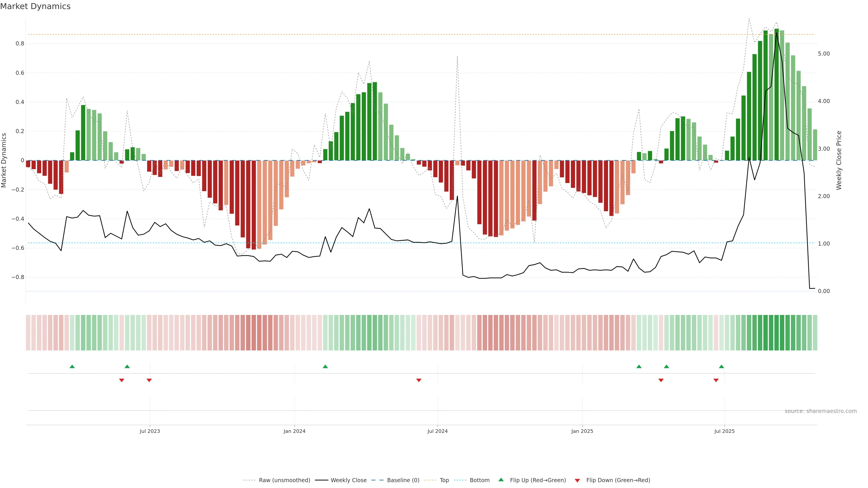
Task: Click the Market Dynamics chart title
Action: tap(35, 6)
